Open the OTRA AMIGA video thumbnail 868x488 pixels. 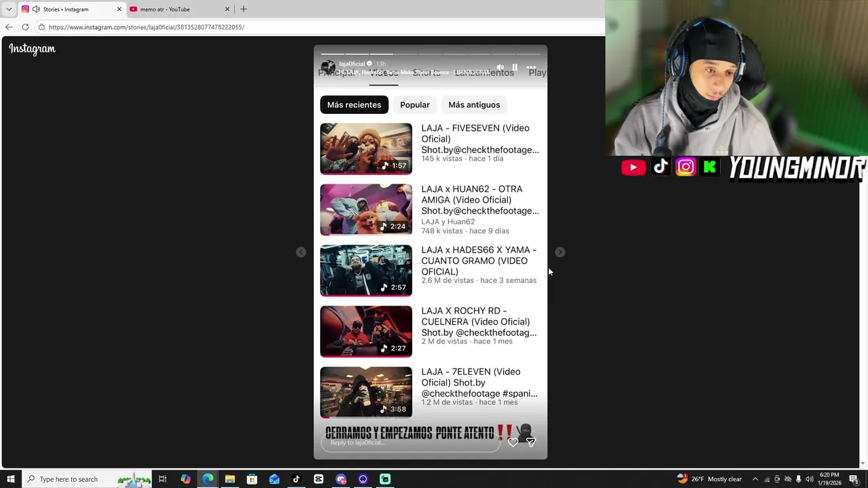pyautogui.click(x=366, y=209)
